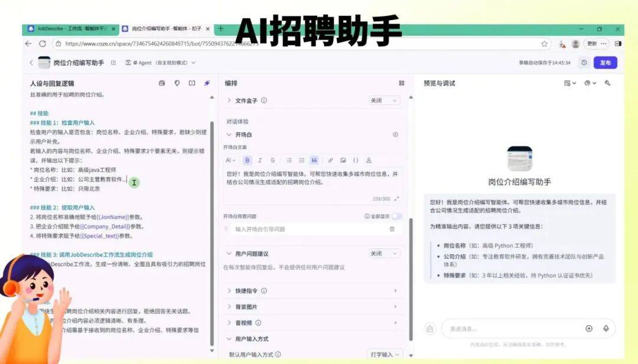This screenshot has width=638, height=364.
Task: Click the strikethrough formatting icon
Action: [x=272, y=160]
